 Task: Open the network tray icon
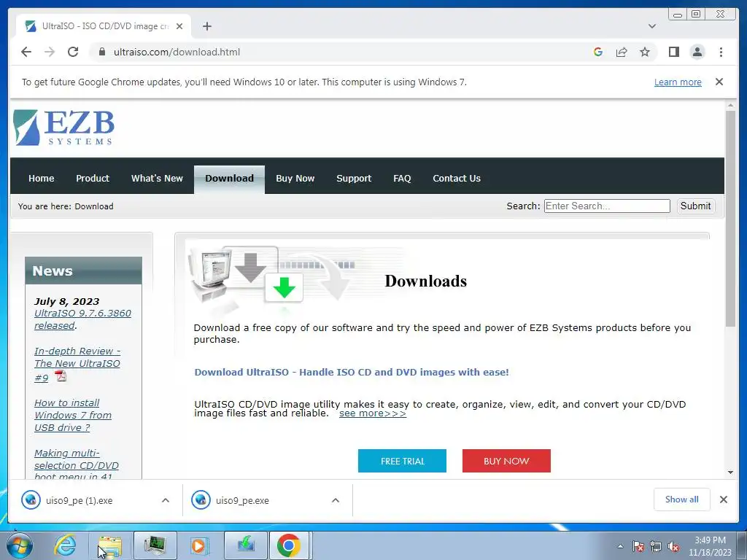[656, 546]
